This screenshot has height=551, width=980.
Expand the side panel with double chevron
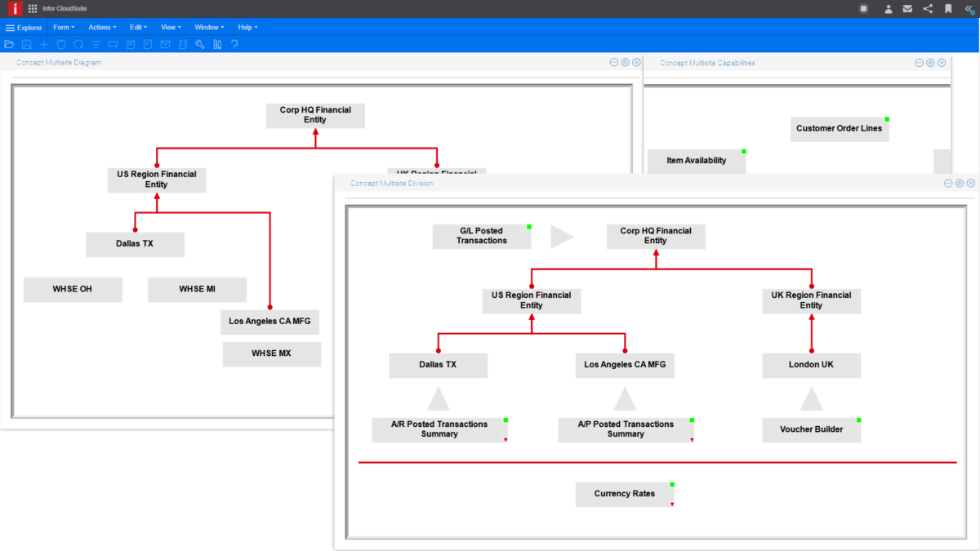click(x=969, y=9)
